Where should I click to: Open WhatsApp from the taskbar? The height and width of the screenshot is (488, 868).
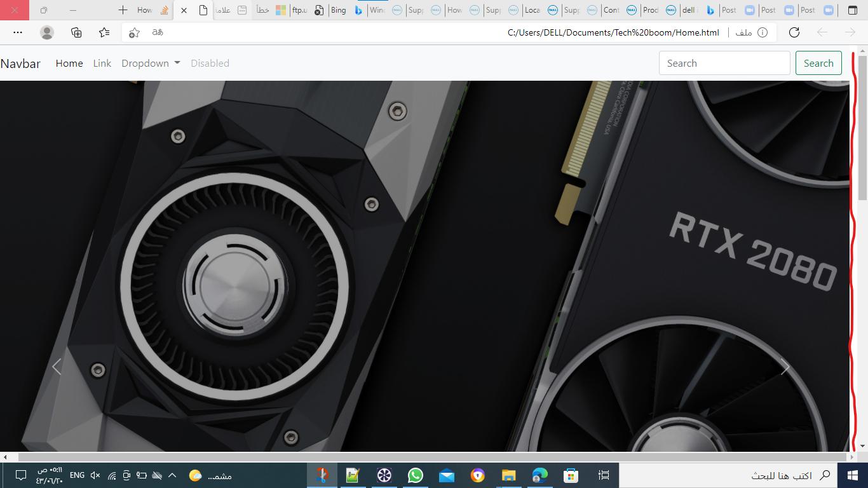tap(415, 475)
